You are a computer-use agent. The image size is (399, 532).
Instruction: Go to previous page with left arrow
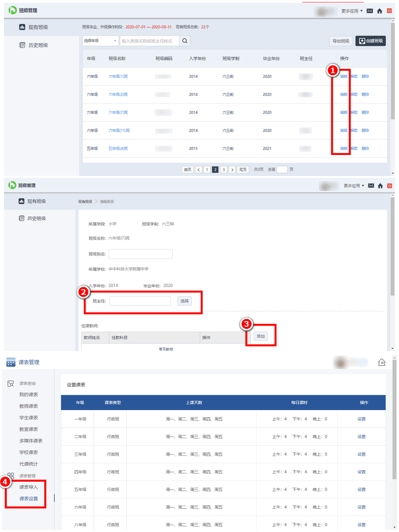(199, 170)
